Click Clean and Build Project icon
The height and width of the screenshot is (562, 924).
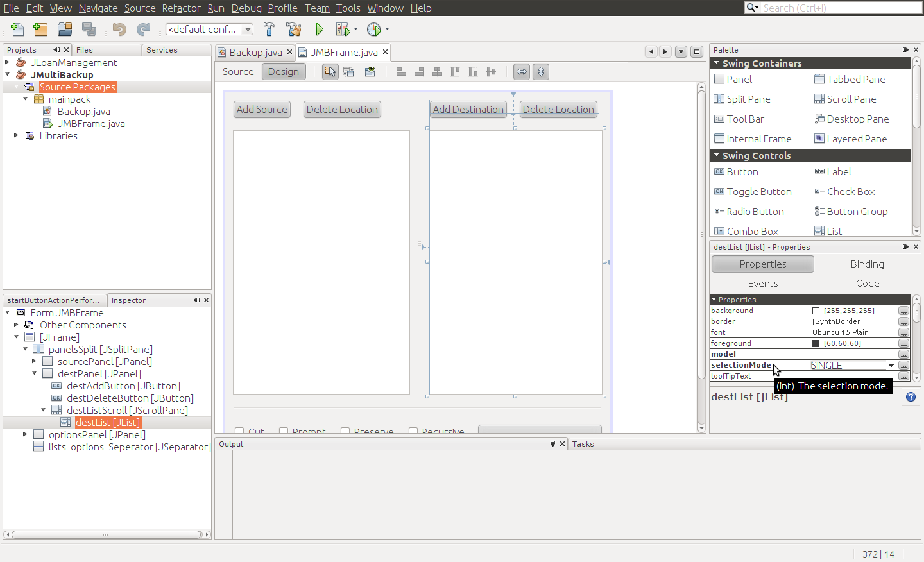[293, 30]
